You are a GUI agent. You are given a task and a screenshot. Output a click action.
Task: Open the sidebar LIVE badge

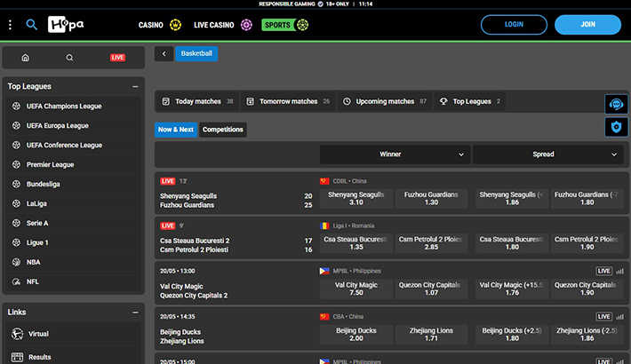[x=117, y=58]
